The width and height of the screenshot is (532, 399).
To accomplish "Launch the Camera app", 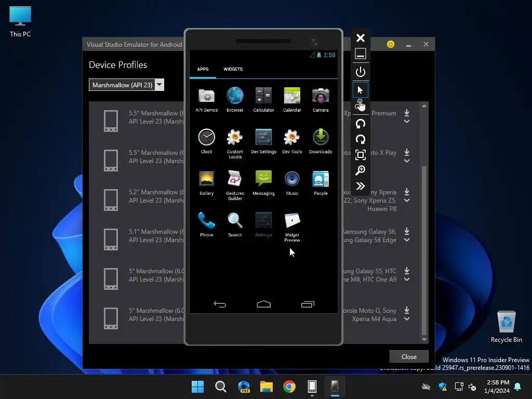I will [x=321, y=100].
